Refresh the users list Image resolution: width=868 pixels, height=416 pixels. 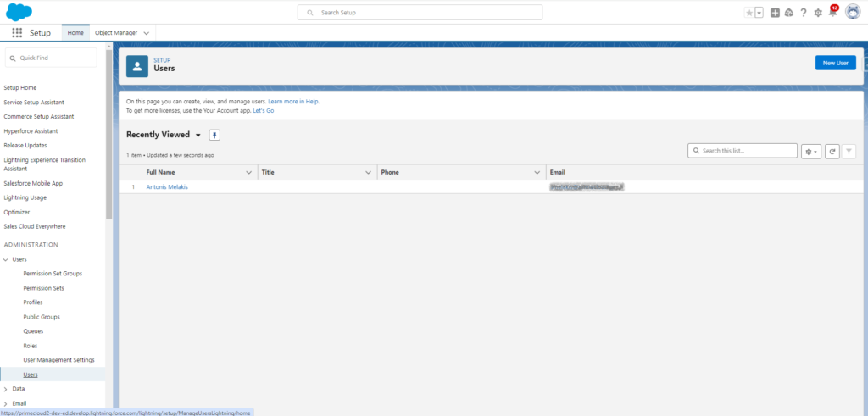[832, 151]
